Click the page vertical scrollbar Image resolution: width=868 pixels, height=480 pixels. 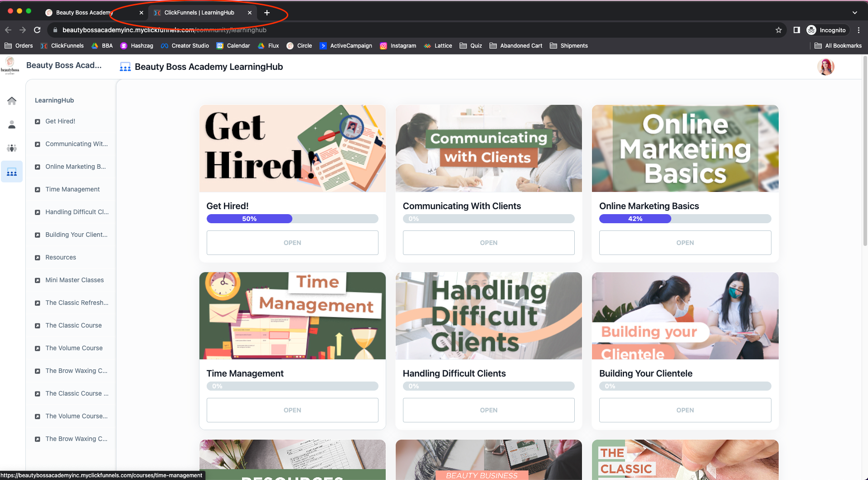865,151
